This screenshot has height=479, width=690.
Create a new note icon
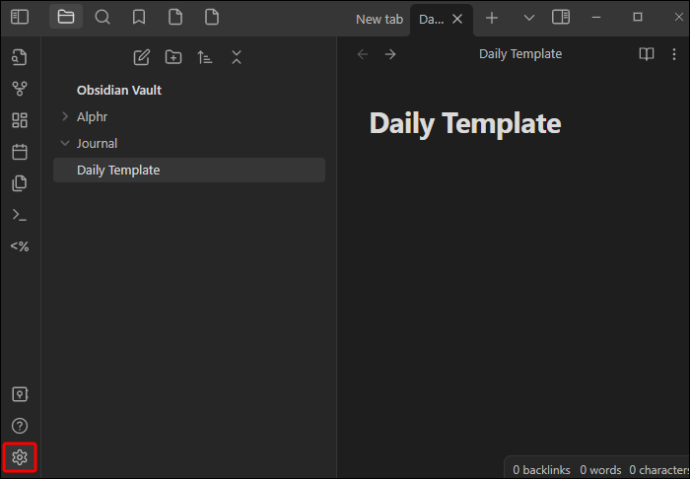coord(142,58)
